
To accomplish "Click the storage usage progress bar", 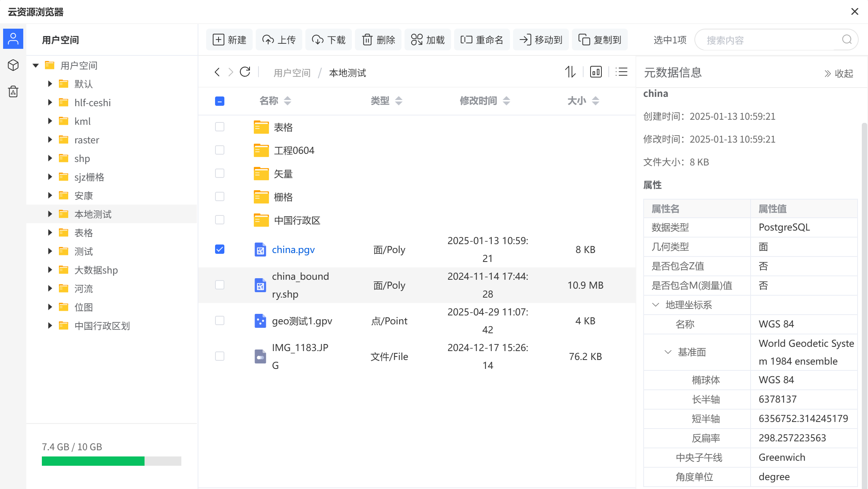I will tap(111, 461).
